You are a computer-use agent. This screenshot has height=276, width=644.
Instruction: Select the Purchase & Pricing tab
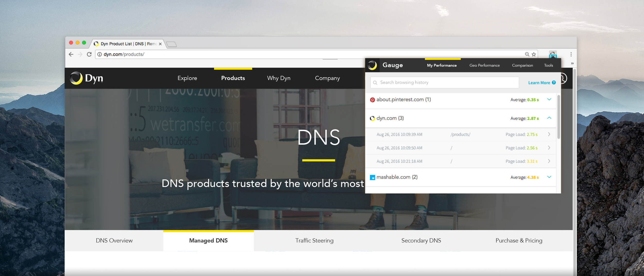coord(519,241)
